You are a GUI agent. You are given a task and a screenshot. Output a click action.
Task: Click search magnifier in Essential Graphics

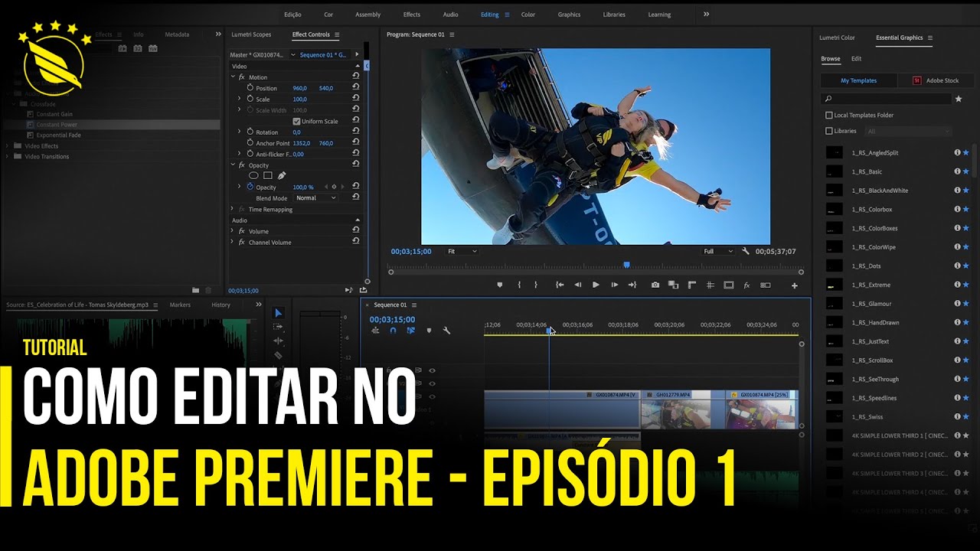(828, 99)
